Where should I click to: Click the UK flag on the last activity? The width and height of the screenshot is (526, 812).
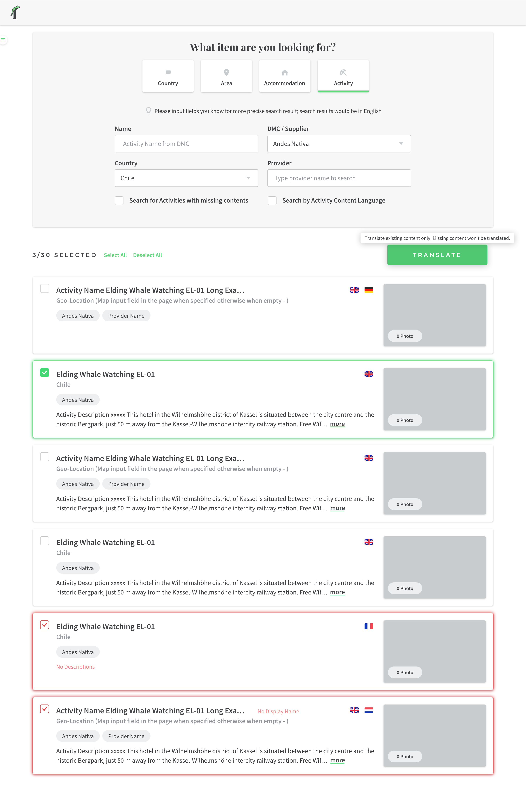(x=354, y=710)
